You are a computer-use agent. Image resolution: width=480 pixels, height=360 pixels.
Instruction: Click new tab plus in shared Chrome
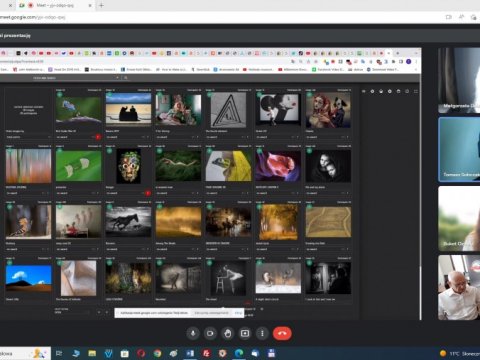point(398,53)
